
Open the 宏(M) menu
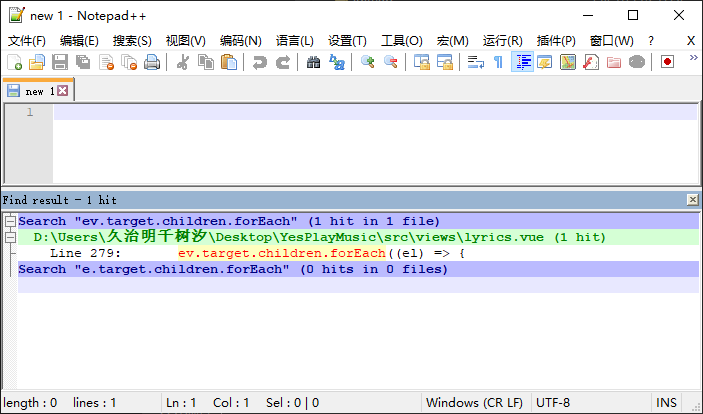453,41
